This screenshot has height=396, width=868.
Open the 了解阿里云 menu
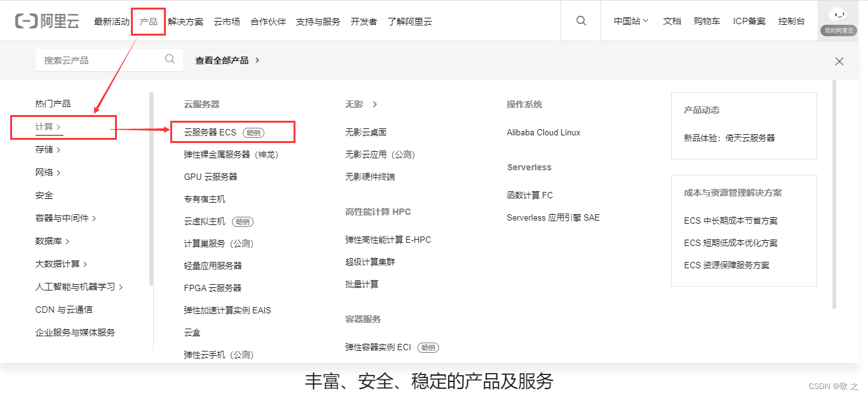(410, 22)
